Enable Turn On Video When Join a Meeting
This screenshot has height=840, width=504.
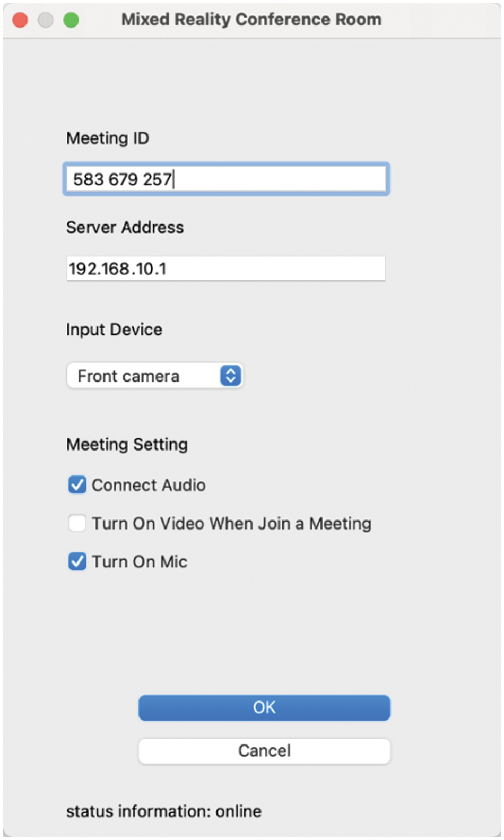click(77, 523)
